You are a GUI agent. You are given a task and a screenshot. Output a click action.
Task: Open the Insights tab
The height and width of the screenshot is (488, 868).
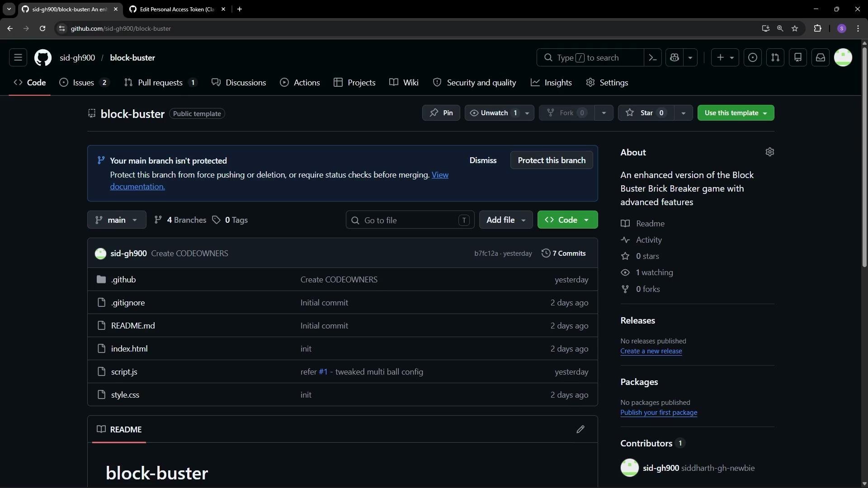click(x=551, y=83)
